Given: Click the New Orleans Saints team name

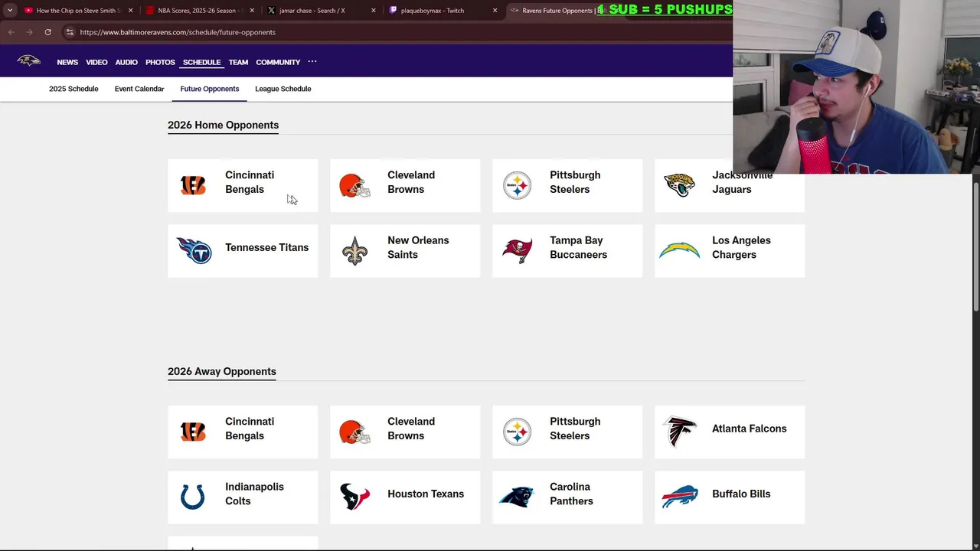Looking at the screenshot, I should tap(418, 247).
